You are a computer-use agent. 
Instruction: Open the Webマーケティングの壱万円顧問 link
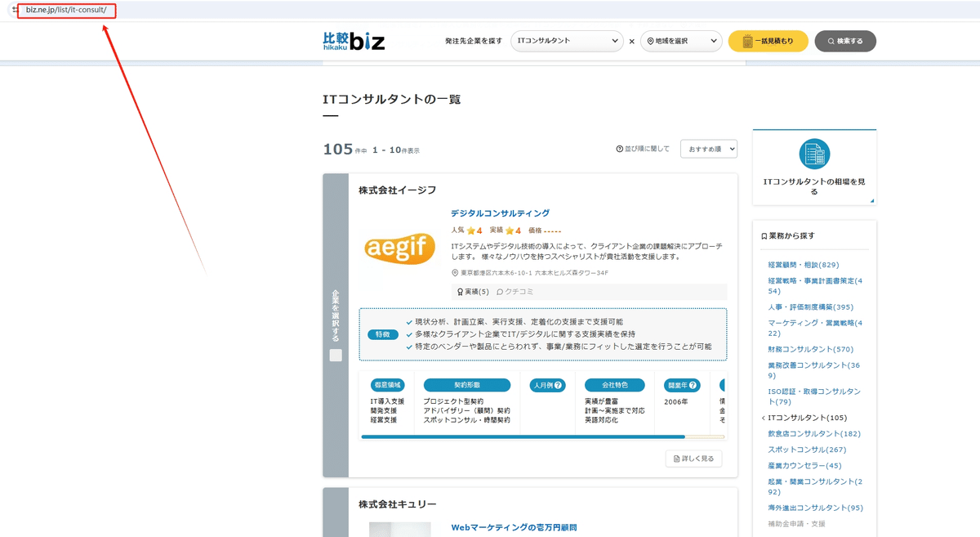[x=514, y=528]
